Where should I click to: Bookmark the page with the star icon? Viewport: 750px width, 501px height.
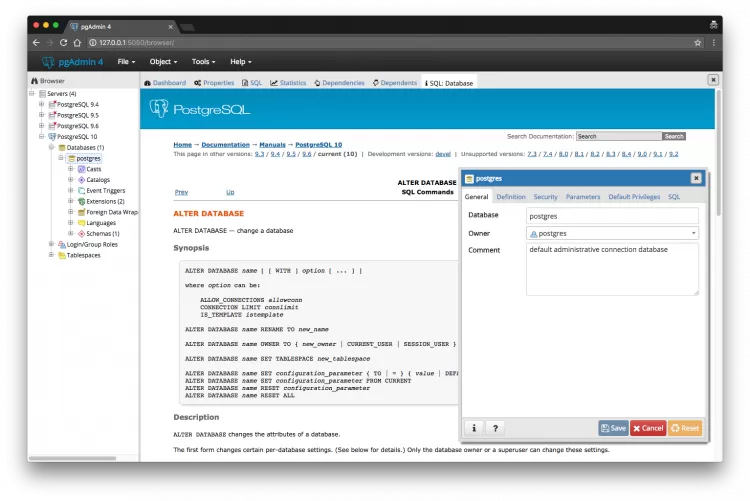point(697,43)
